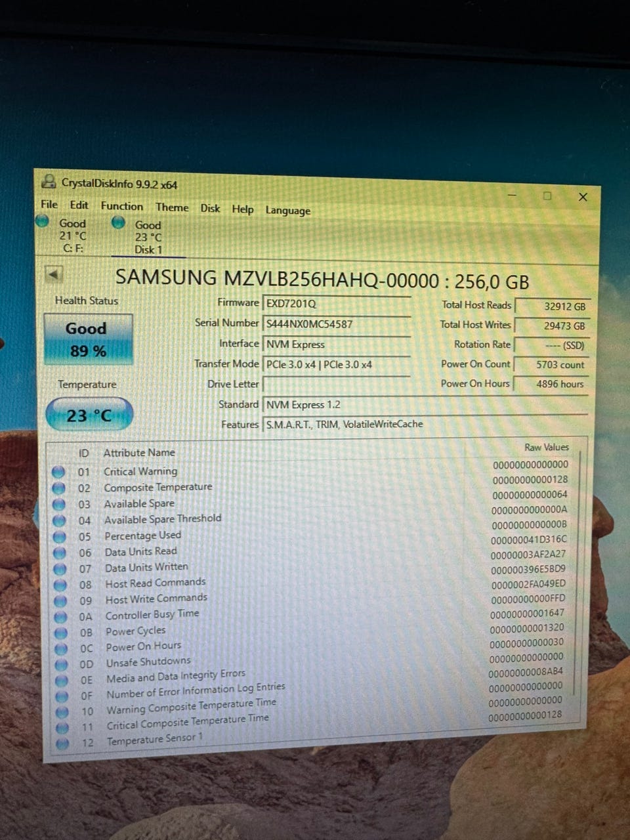Screen dimensions: 630x840
Task: Click status circle for Media and Data Integrity Errors
Action: (62, 680)
